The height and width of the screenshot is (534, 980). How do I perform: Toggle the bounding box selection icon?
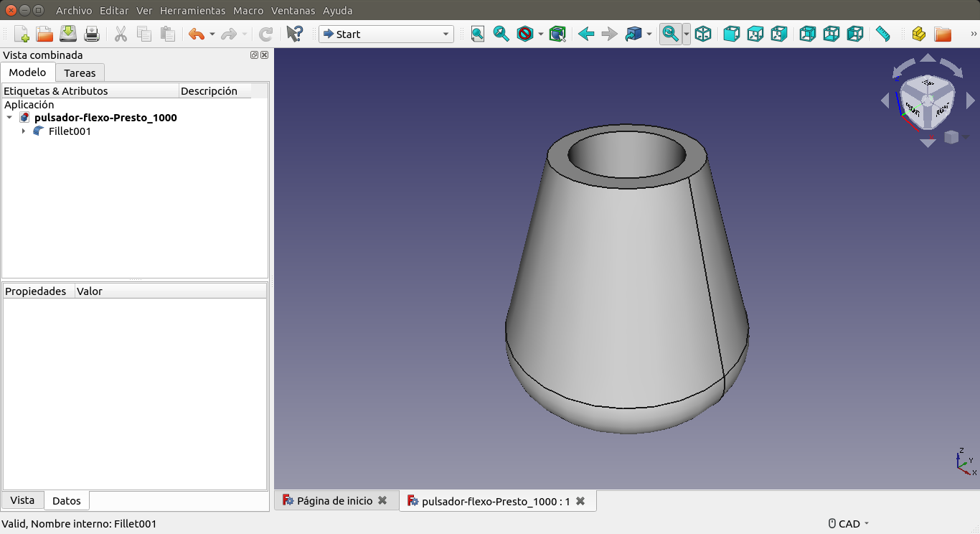click(557, 34)
